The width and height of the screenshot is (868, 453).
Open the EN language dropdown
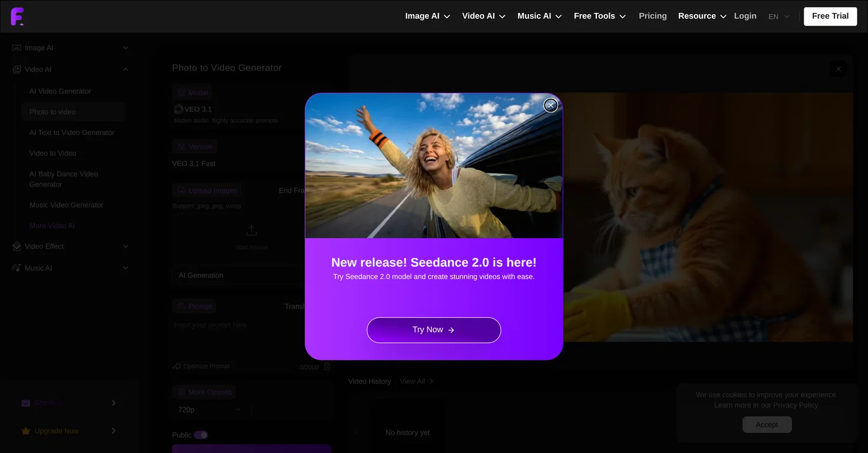[x=778, y=17]
